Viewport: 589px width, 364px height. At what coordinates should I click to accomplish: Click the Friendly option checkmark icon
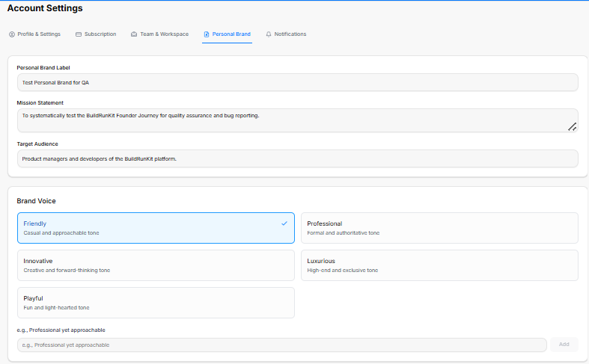[284, 223]
